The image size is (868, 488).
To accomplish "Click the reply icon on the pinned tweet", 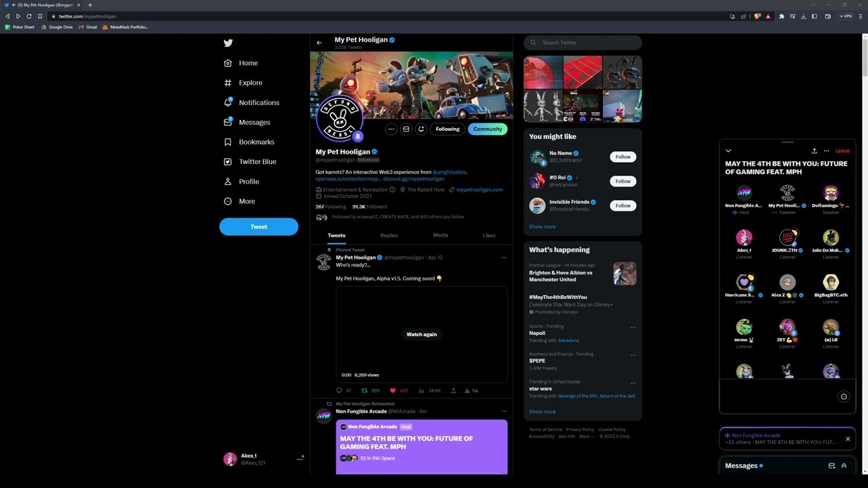I will [339, 390].
